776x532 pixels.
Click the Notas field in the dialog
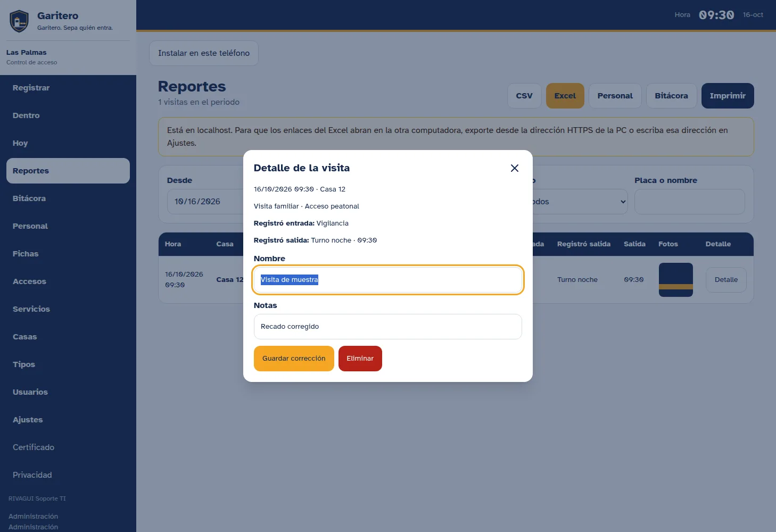(388, 327)
